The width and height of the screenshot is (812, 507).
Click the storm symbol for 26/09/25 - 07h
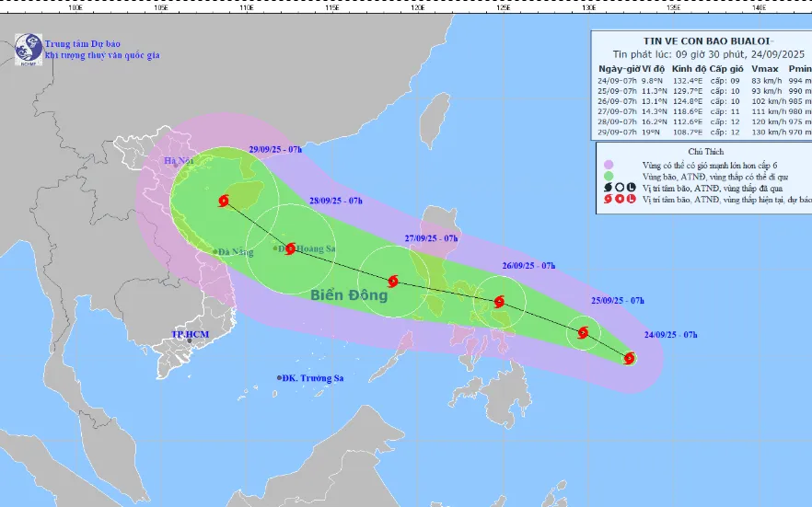click(499, 301)
